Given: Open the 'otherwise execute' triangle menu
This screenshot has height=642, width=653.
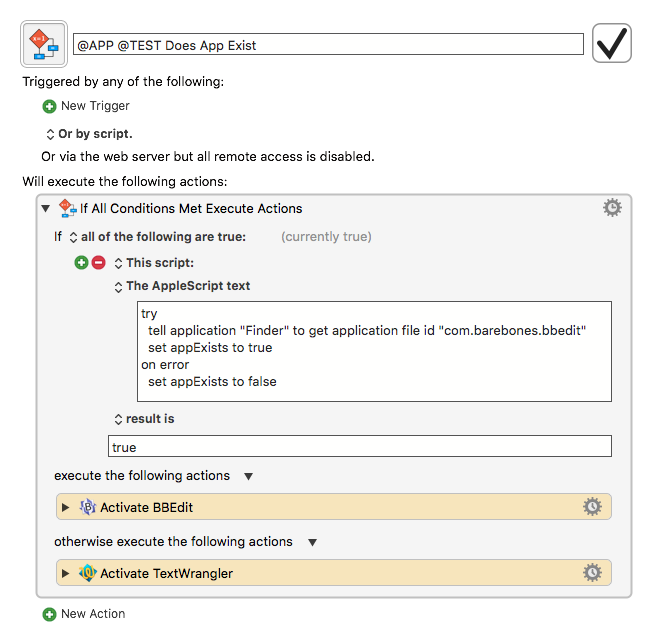Looking at the screenshot, I should pos(312,542).
